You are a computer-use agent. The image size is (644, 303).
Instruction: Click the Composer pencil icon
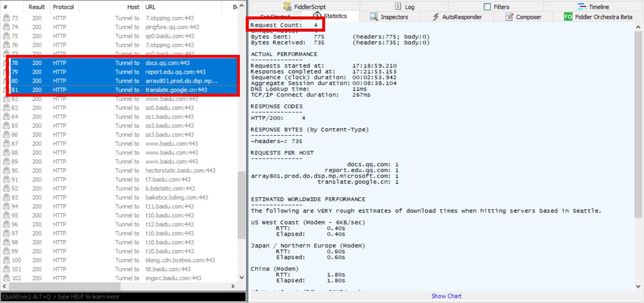(509, 17)
